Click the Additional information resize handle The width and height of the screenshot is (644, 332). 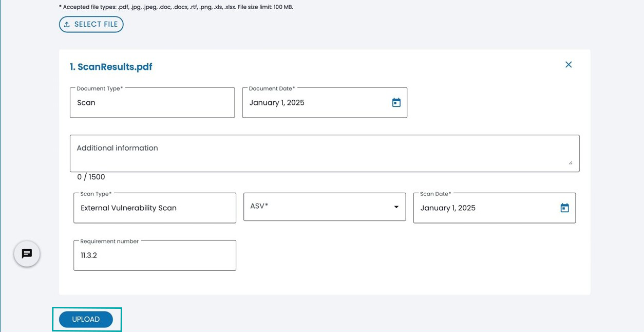point(570,162)
